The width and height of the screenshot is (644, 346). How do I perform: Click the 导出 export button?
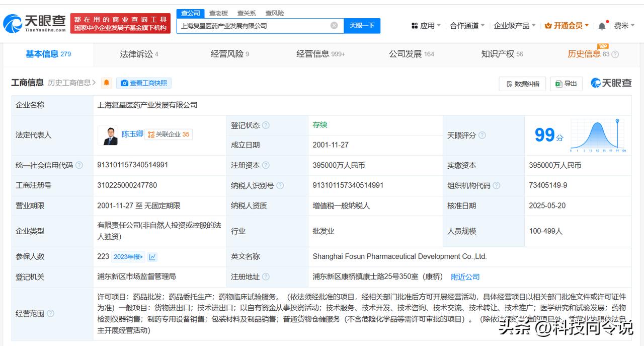point(566,84)
